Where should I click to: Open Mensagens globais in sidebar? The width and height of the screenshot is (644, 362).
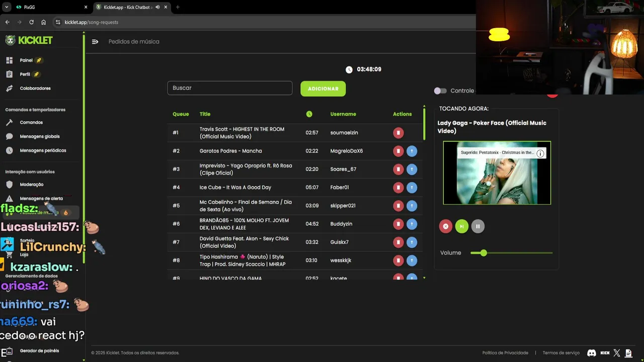(40, 136)
